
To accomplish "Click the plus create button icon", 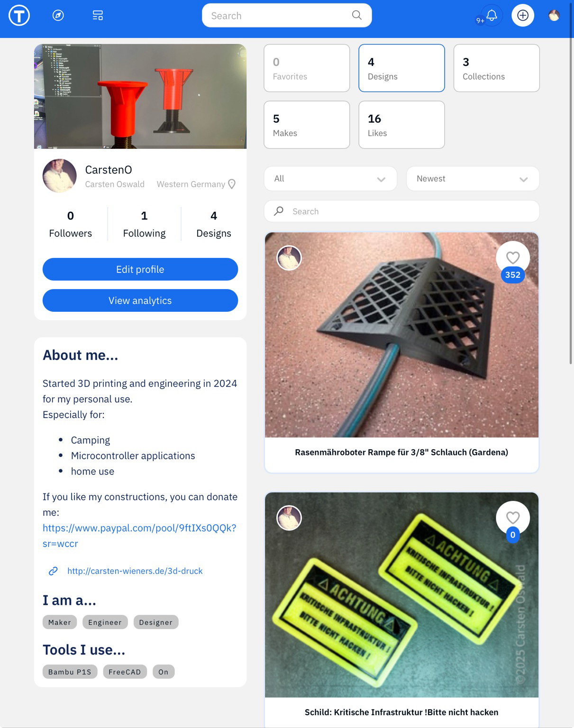I will click(x=523, y=15).
